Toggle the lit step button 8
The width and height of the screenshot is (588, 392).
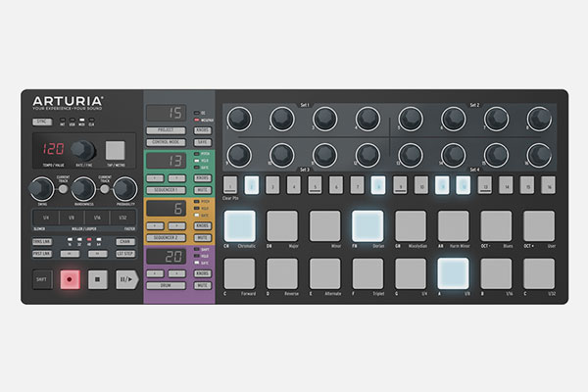click(x=378, y=185)
